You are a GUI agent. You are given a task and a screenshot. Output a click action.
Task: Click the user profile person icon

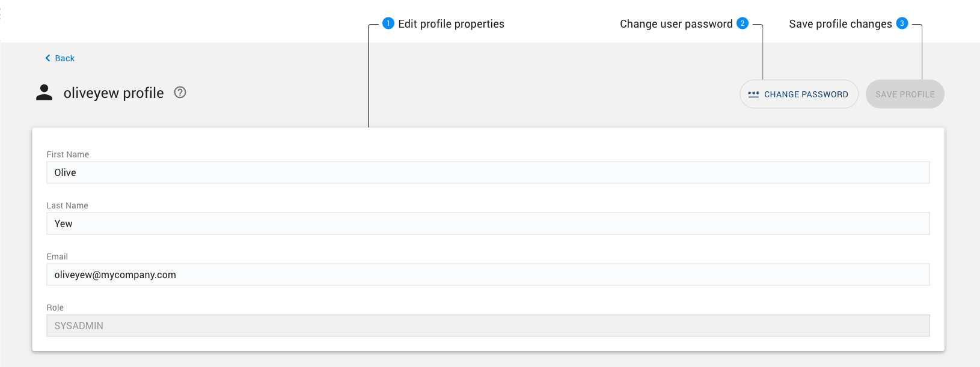point(44,93)
